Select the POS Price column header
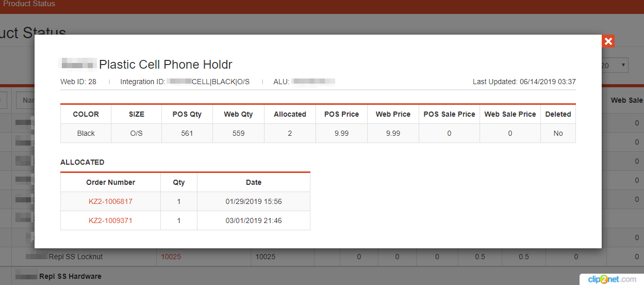The image size is (644, 285). [x=341, y=114]
